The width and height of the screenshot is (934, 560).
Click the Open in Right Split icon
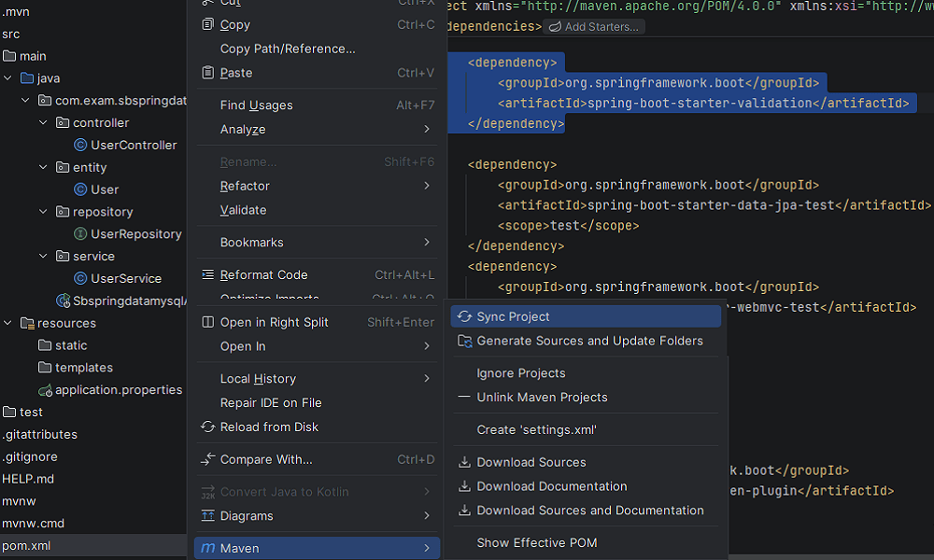(x=207, y=321)
